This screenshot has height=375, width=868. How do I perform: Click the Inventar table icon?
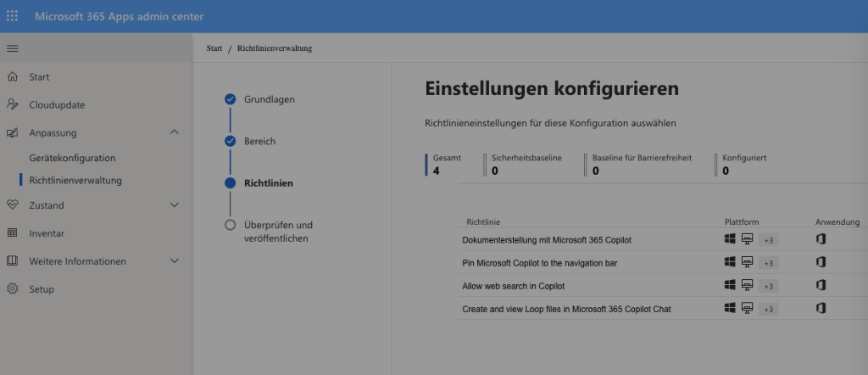click(x=12, y=233)
